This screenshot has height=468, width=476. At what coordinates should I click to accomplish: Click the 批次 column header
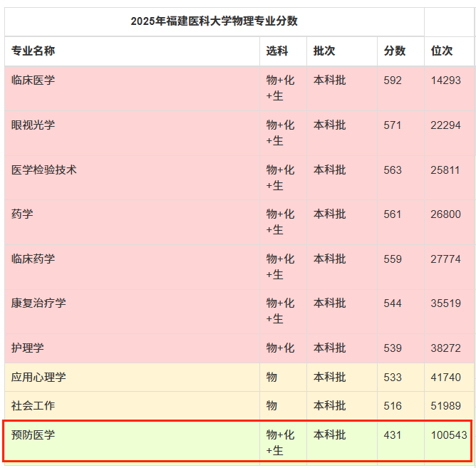coord(324,51)
